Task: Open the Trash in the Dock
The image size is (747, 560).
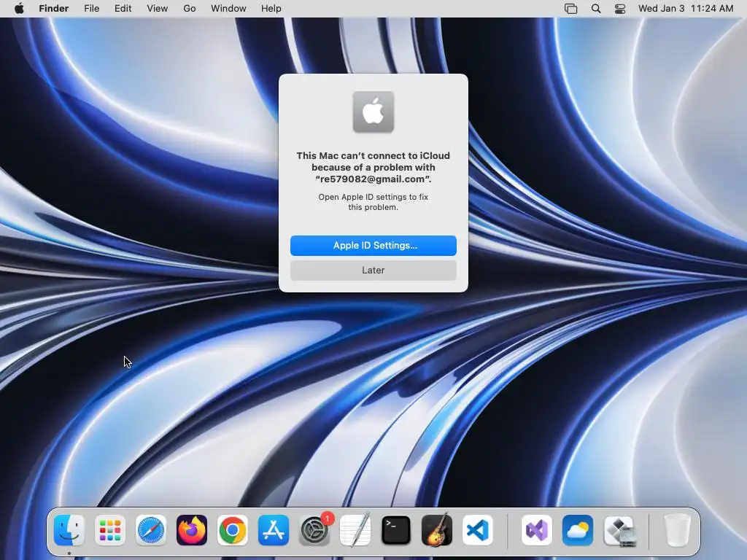Action: [677, 530]
